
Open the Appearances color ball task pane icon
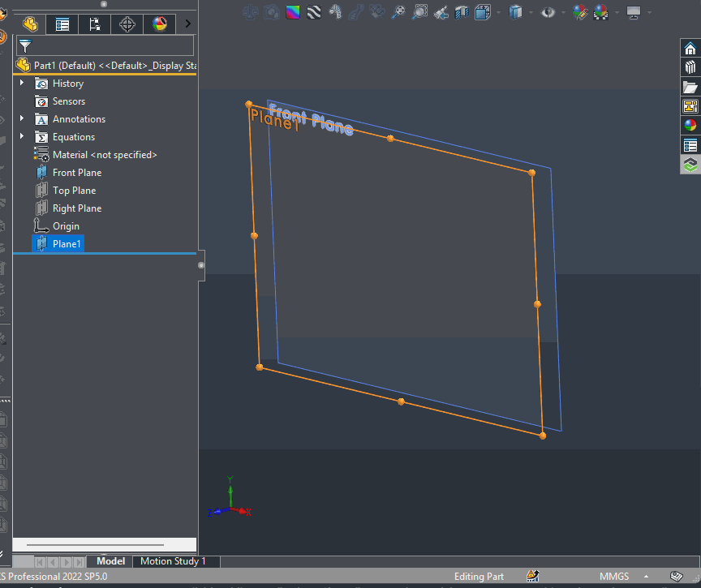(690, 126)
